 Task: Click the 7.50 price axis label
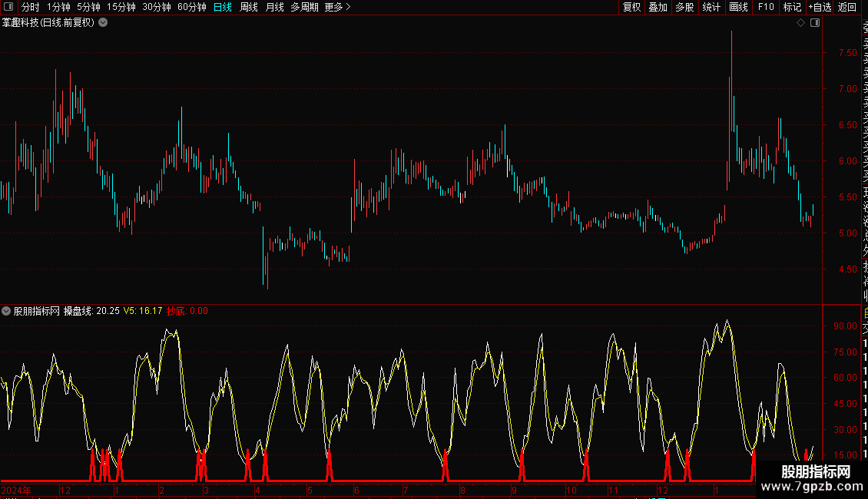pyautogui.click(x=847, y=52)
